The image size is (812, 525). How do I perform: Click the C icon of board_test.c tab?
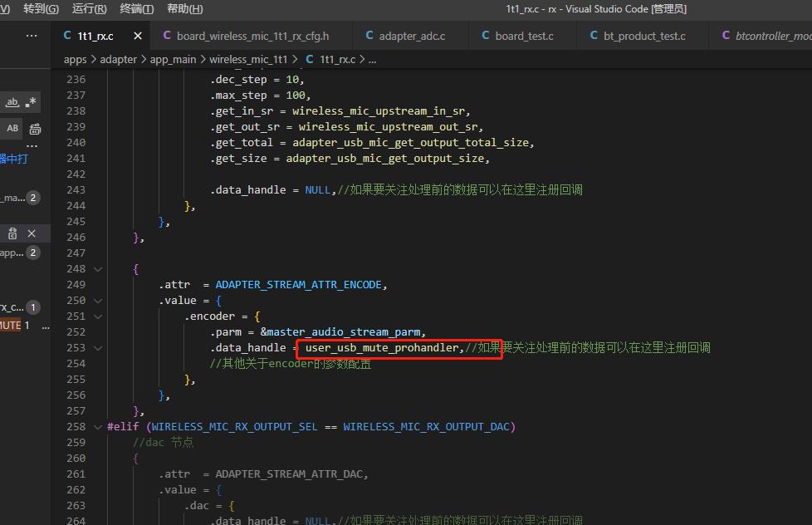pyautogui.click(x=485, y=35)
